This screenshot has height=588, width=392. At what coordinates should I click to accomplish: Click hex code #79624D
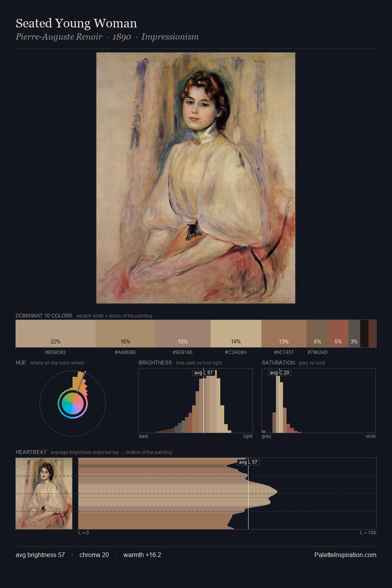click(318, 352)
